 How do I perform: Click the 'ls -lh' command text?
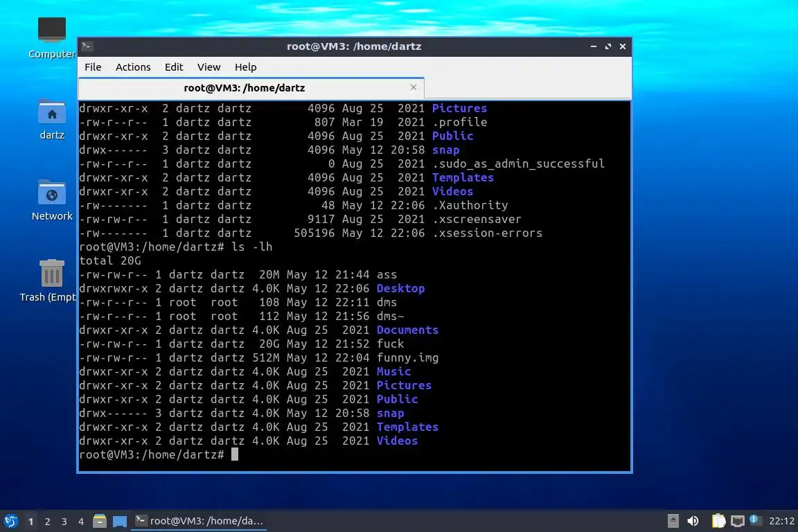coord(252,247)
